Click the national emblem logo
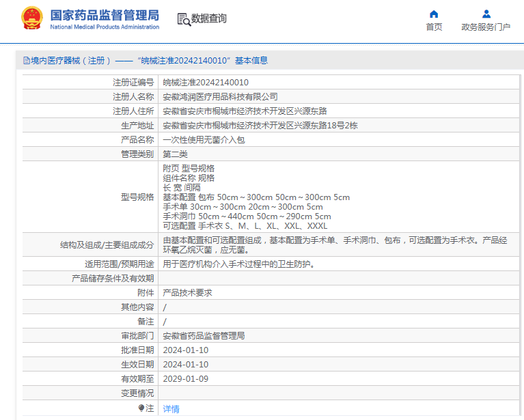 (32, 18)
